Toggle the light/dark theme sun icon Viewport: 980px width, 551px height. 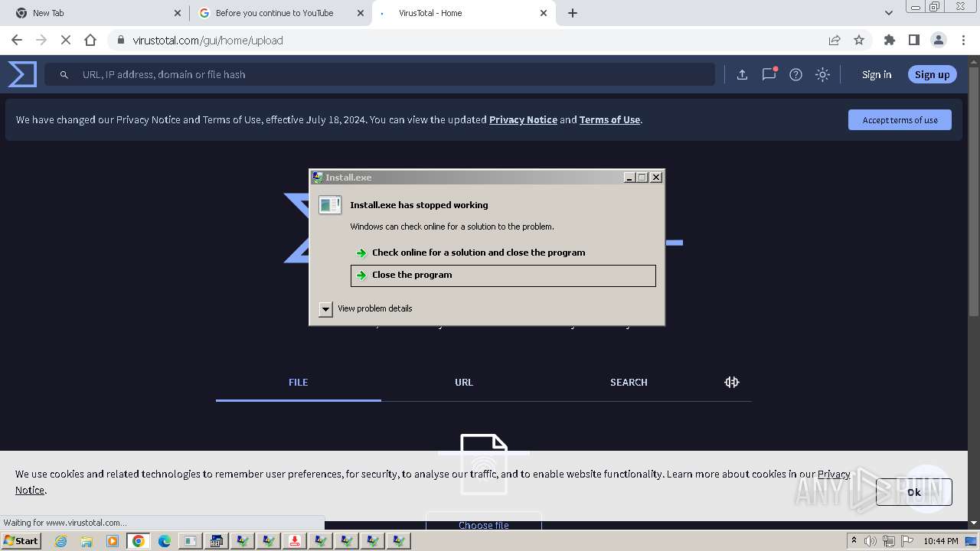pos(822,74)
